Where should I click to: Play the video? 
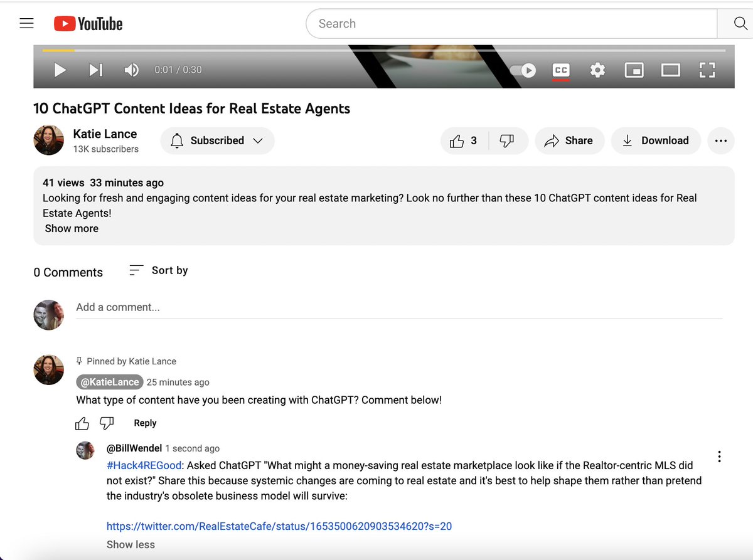click(x=60, y=70)
